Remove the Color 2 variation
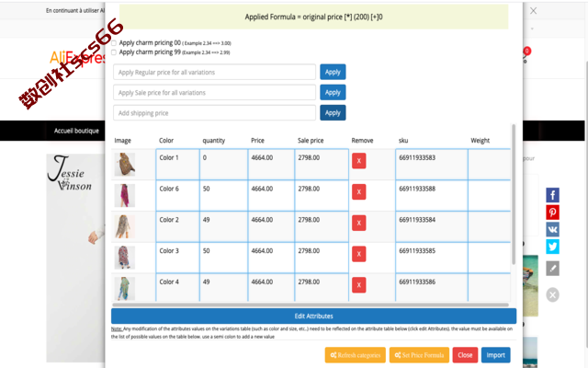Viewport: 588px width, 368px height. coord(359,223)
